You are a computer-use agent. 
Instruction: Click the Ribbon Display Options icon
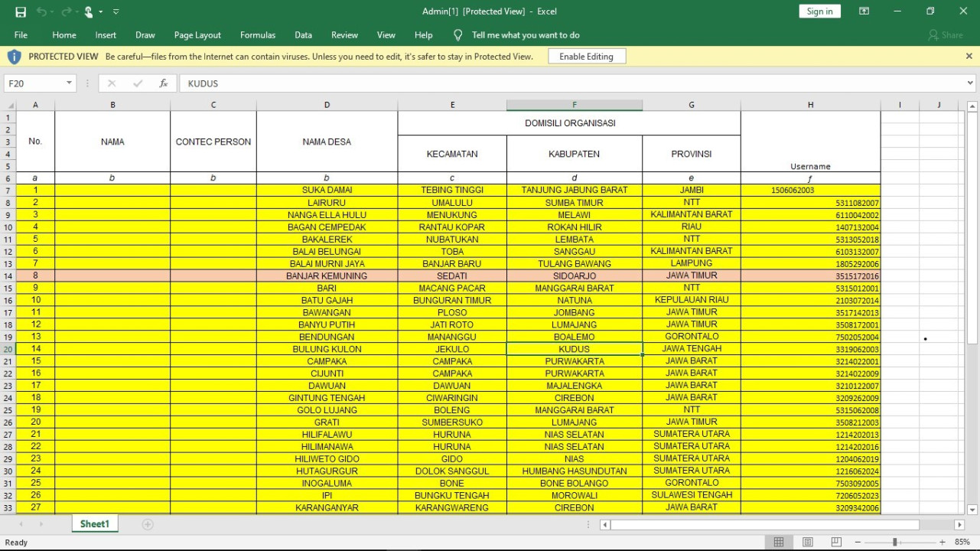[x=864, y=11]
